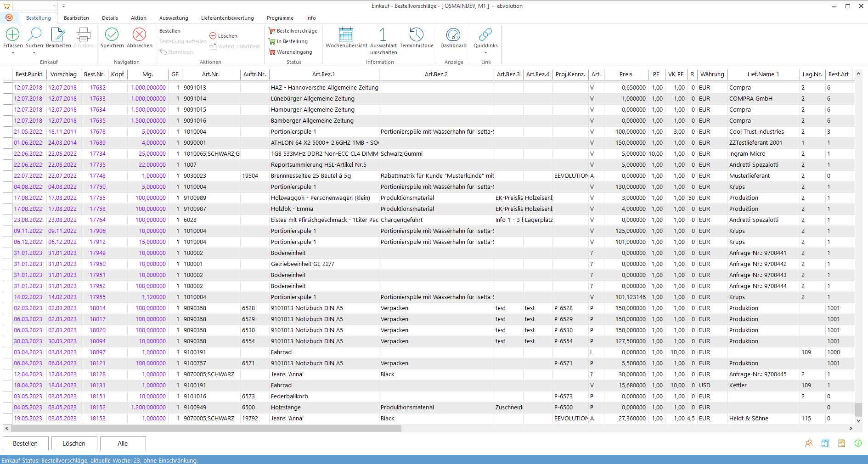Screen dimensions: 868x464
Task: Click horizontal scrollbar left arrow
Action: (x=6, y=428)
